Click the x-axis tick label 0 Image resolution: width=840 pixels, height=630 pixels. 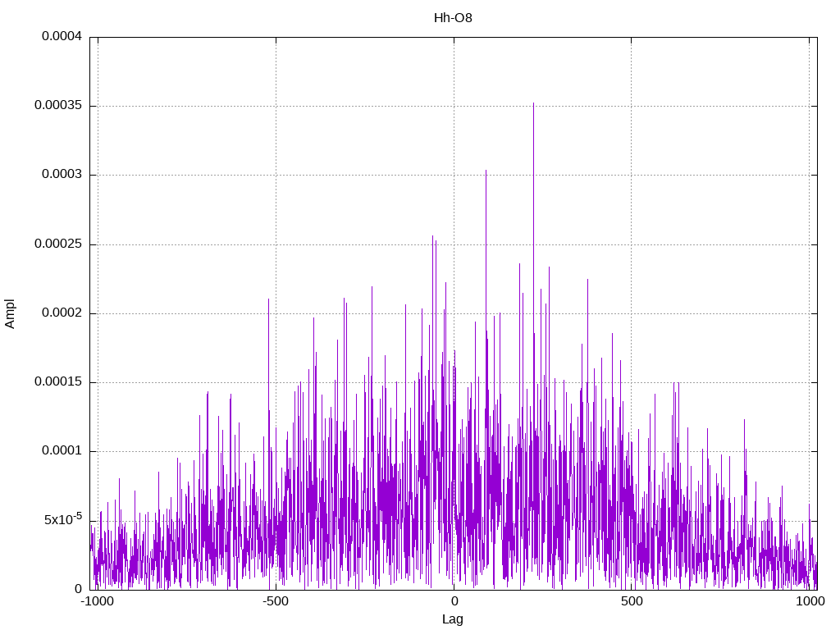click(x=454, y=601)
